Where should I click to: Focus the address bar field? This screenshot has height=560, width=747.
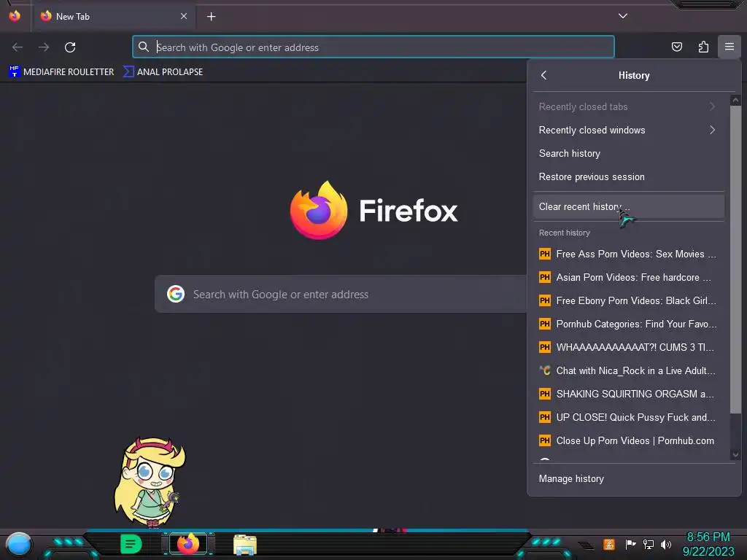[x=373, y=47]
